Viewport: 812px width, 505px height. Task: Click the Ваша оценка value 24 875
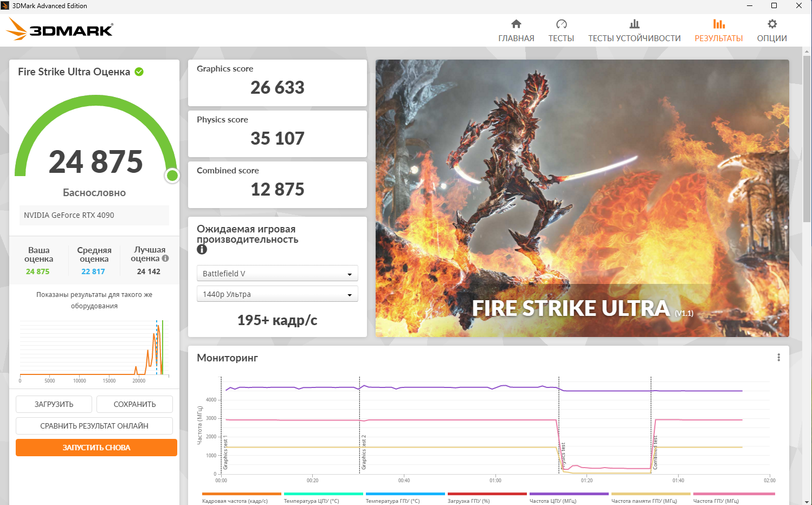[x=38, y=271]
